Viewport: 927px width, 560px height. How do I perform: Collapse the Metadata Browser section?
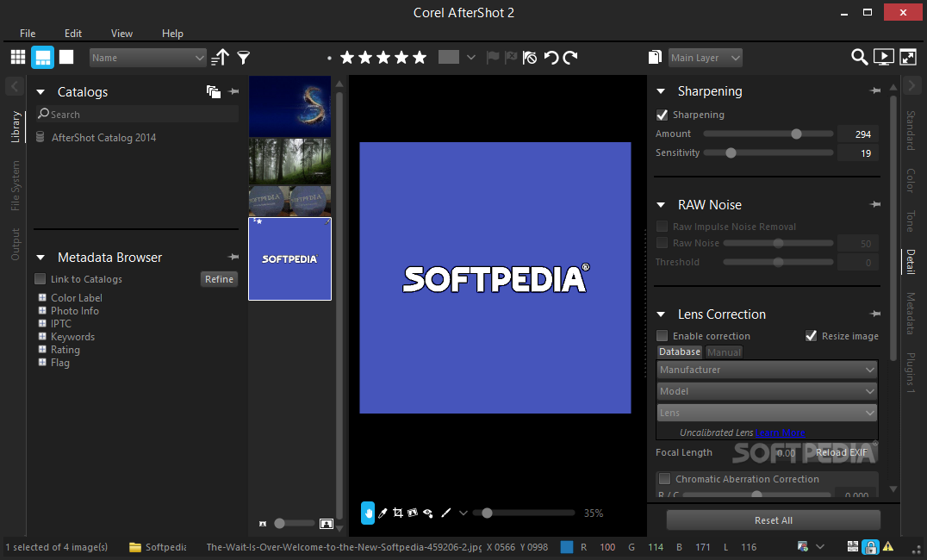pyautogui.click(x=40, y=258)
